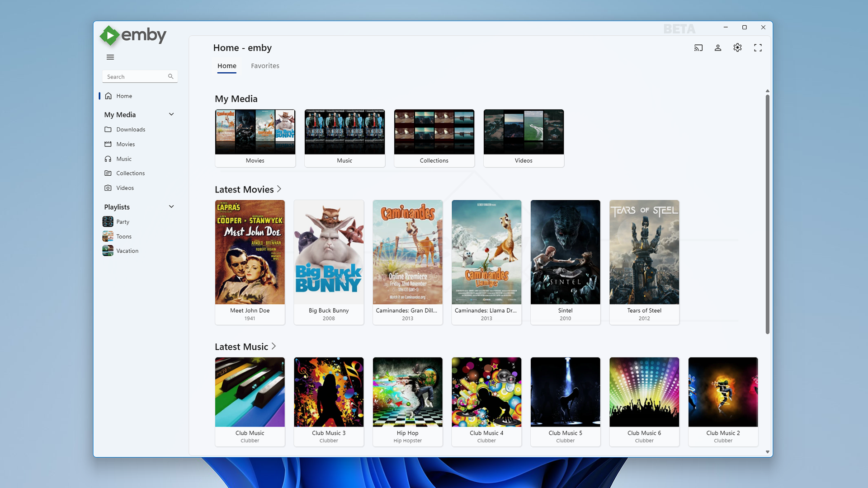Click the Latest Music heading
This screenshot has height=488, width=868.
pyautogui.click(x=241, y=347)
